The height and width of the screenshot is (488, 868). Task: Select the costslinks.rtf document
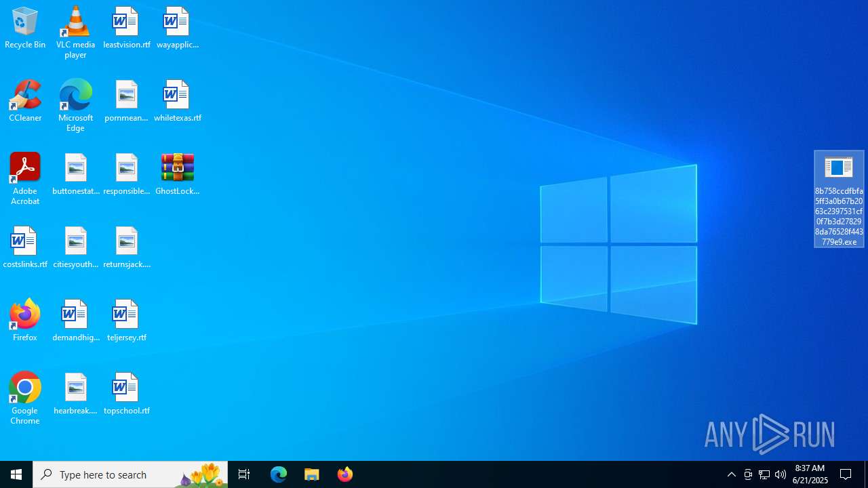(25, 247)
